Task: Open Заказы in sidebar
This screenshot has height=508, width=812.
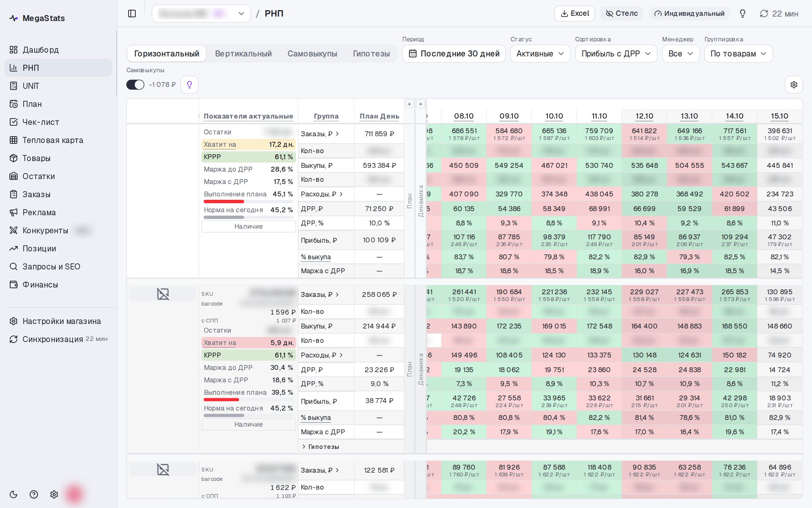Action: 58,194
